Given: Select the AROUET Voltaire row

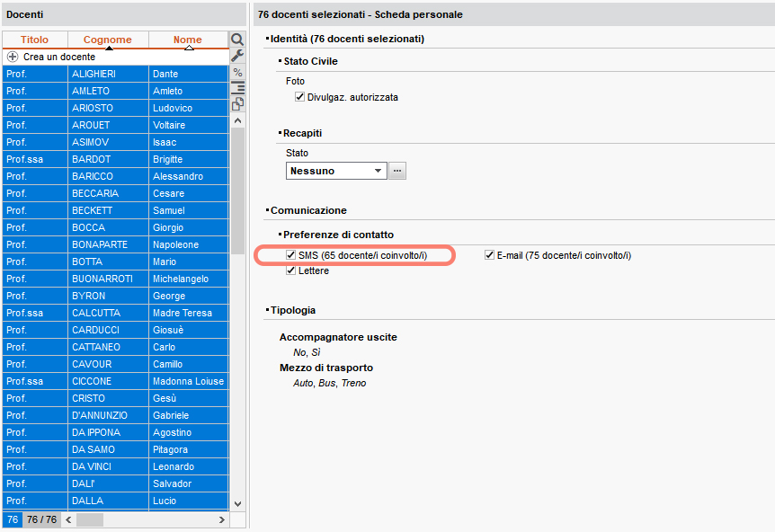Looking at the screenshot, I should pos(116,125).
